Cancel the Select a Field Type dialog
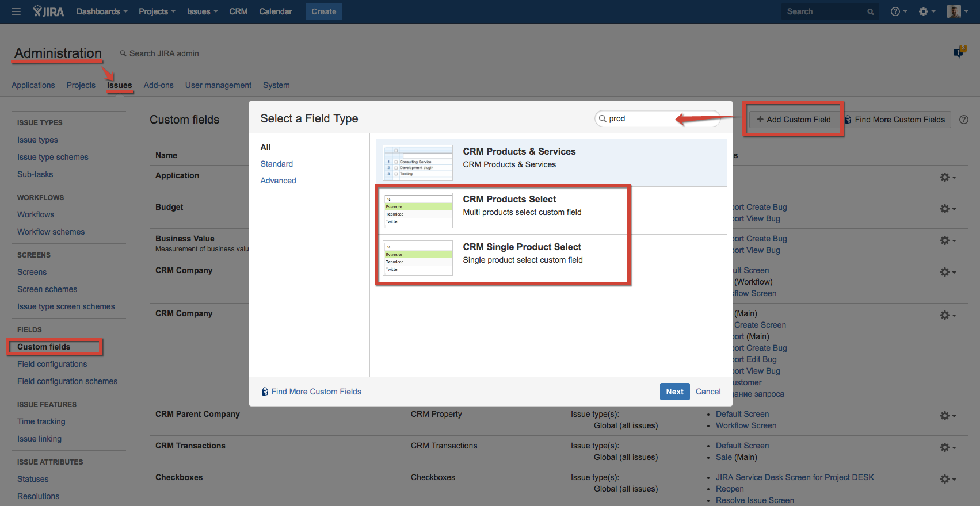Viewport: 980px width, 506px height. coord(708,392)
